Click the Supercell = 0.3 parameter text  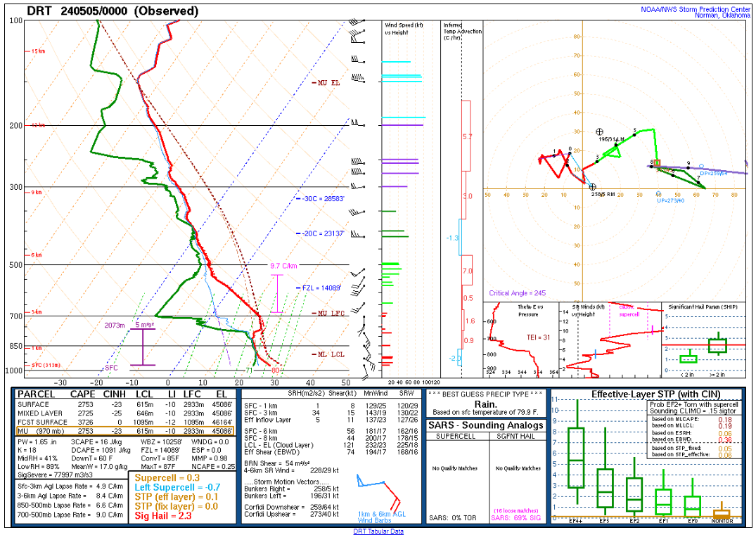[166, 477]
